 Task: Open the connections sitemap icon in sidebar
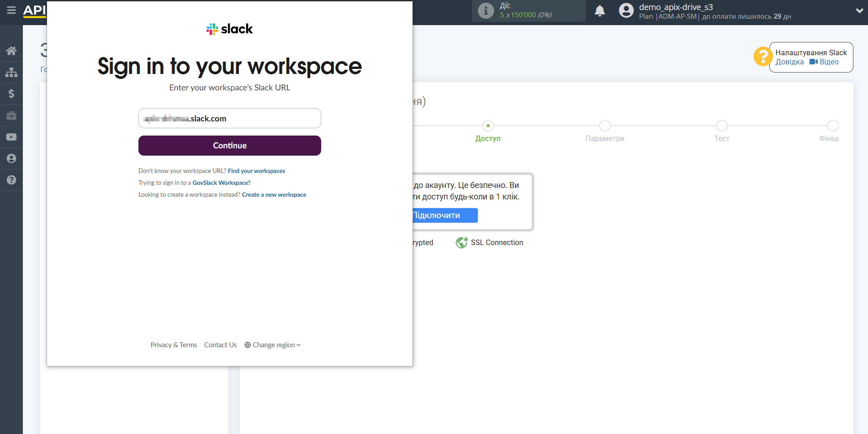click(11, 72)
